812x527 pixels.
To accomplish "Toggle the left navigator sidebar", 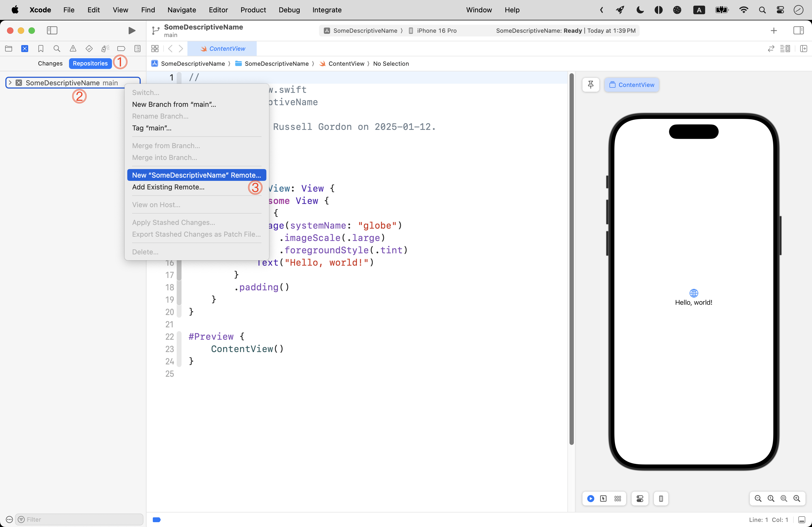I will click(x=52, y=31).
